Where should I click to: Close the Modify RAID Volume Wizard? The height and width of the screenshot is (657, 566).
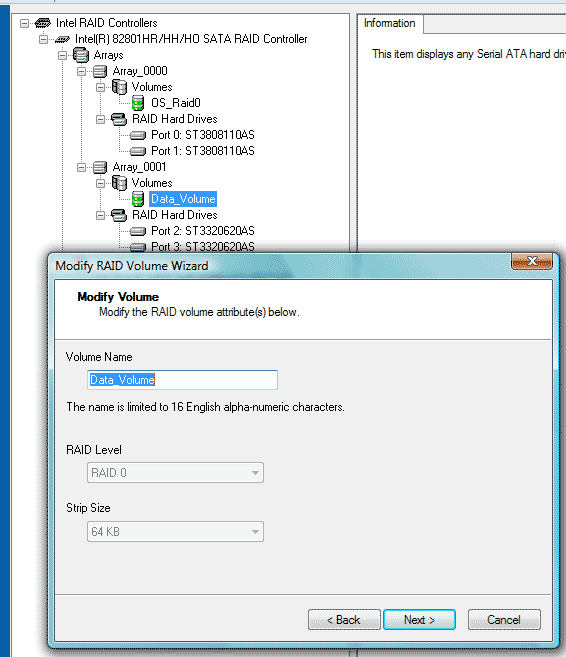pos(532,261)
